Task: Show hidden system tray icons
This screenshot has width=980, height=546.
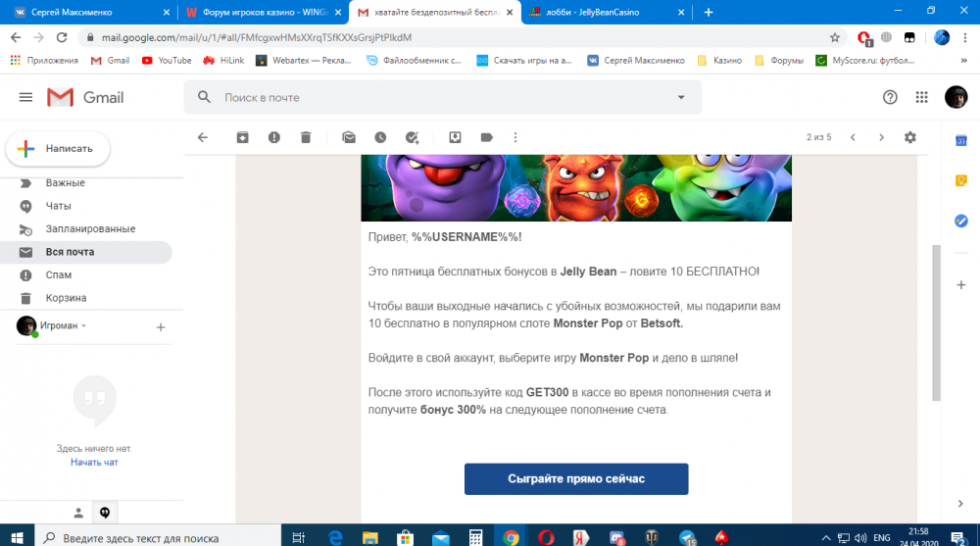Action: tap(825, 538)
